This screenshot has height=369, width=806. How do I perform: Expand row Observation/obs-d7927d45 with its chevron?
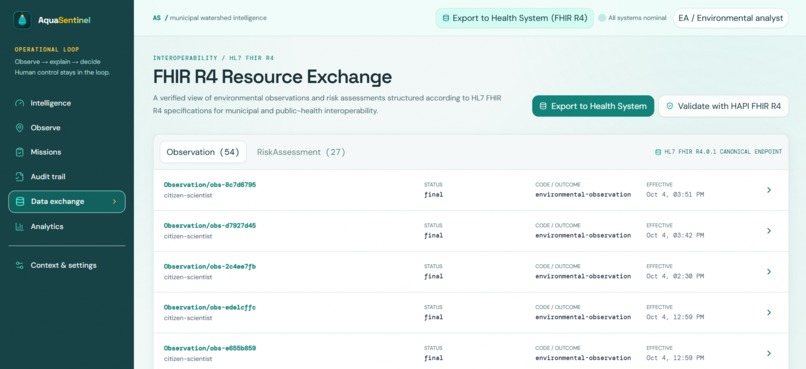click(769, 231)
